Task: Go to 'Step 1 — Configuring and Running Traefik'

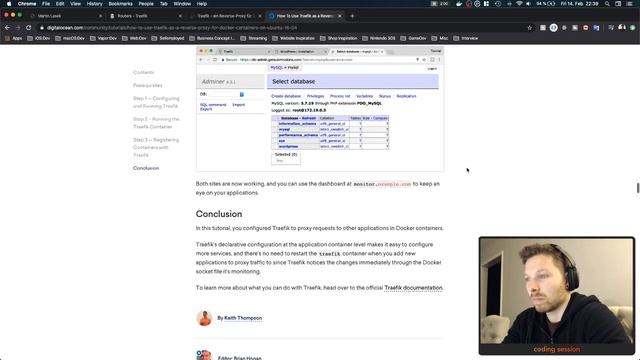Action: [156, 102]
